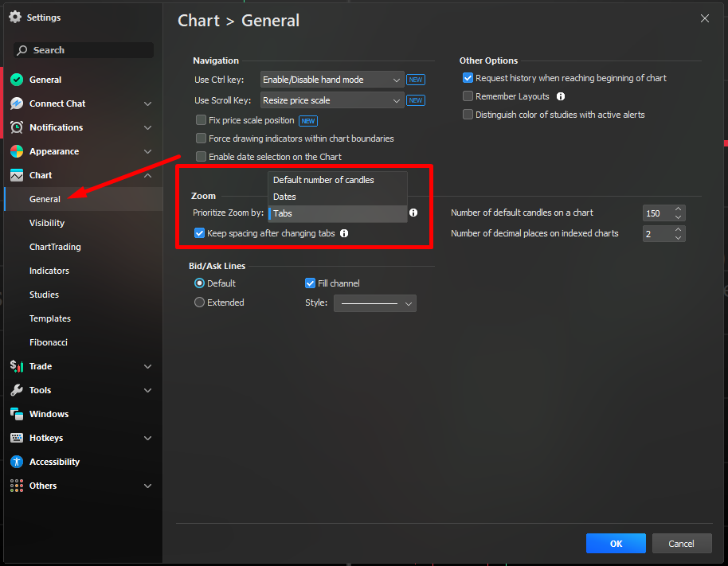Enable Fix price scale position checkbox

click(x=201, y=120)
